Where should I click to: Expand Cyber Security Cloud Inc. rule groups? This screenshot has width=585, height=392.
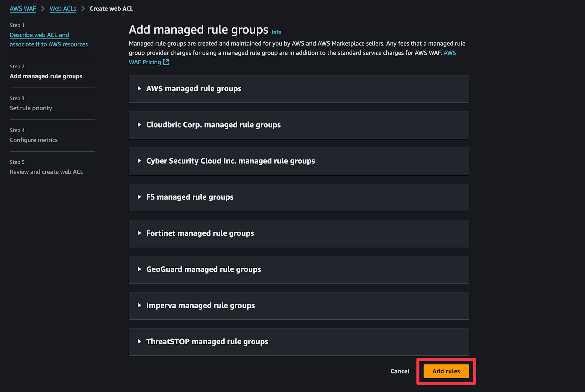[x=299, y=161]
